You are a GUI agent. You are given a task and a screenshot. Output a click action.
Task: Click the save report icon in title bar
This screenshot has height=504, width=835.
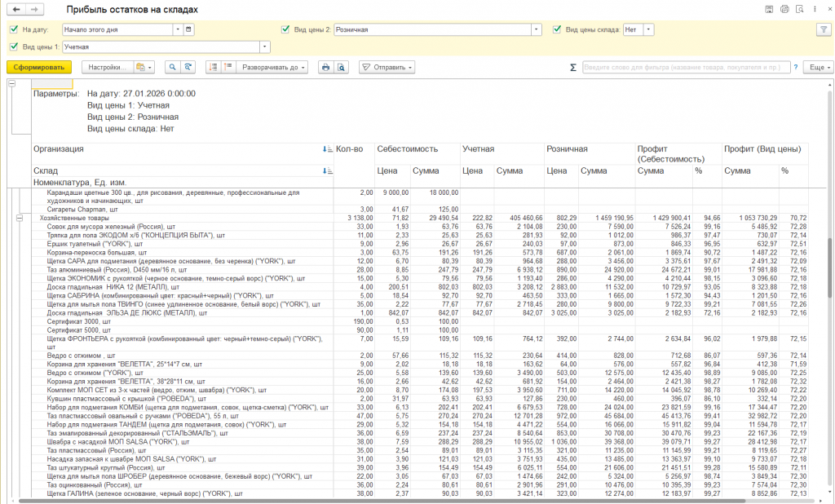769,9
